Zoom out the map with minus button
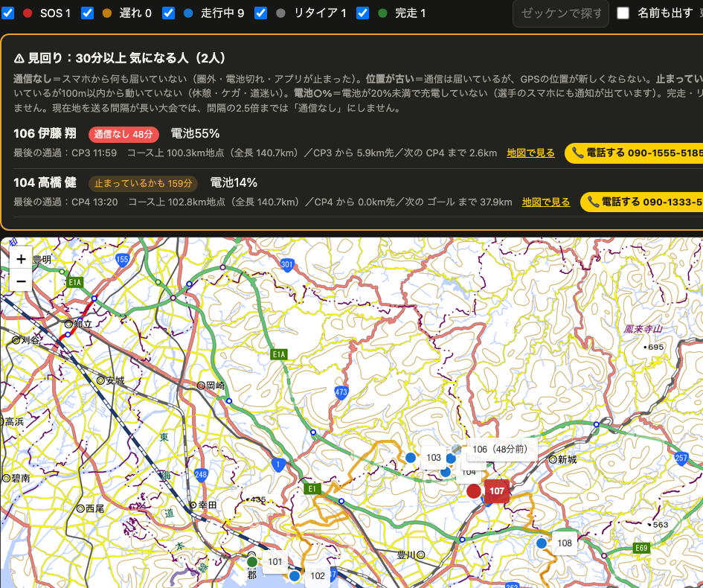The height and width of the screenshot is (588, 703). 21,281
